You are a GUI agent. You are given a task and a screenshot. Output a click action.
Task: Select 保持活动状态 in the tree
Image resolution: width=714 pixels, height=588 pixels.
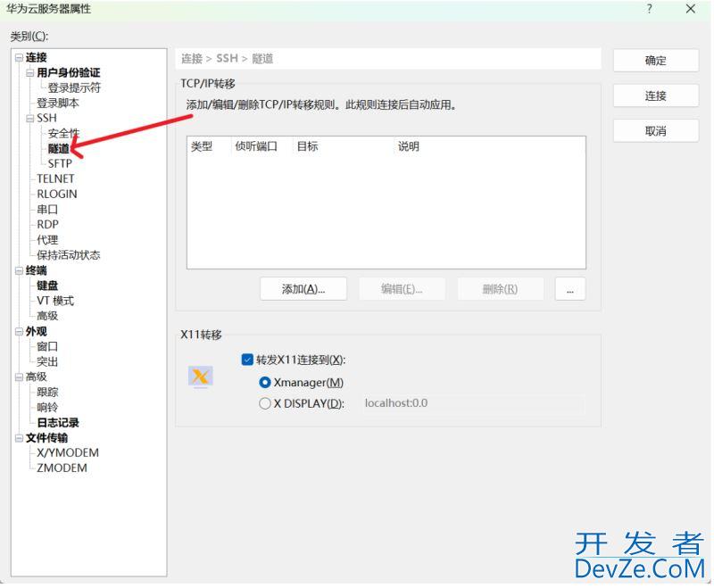(x=69, y=255)
